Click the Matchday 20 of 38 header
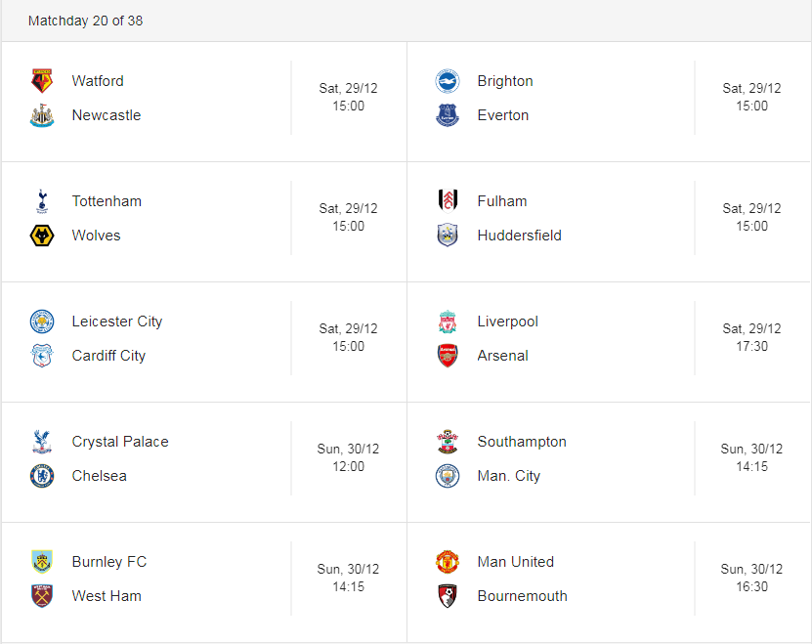This screenshot has width=812, height=644. [x=85, y=21]
